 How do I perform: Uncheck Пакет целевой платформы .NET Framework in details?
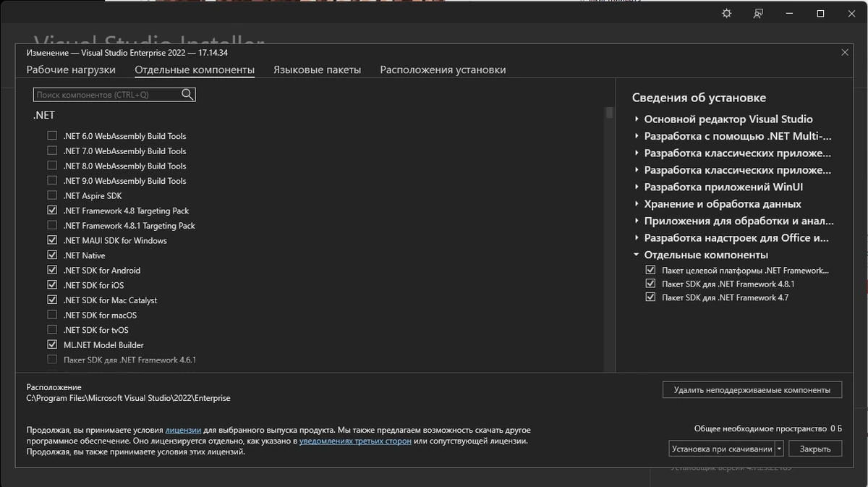tap(650, 270)
